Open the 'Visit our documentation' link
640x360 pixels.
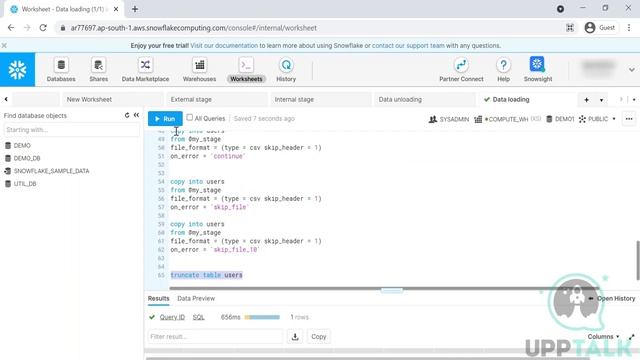tap(224, 46)
